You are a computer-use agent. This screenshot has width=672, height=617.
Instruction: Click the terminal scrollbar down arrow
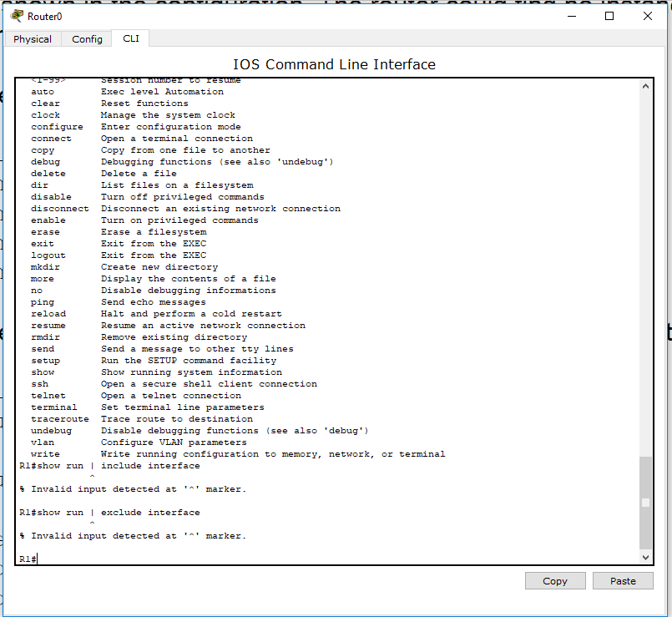click(x=646, y=557)
